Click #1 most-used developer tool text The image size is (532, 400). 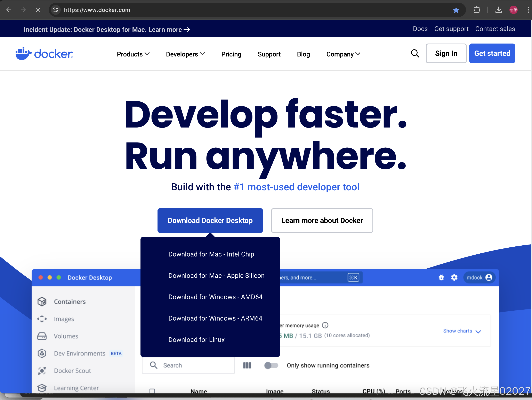pos(296,187)
